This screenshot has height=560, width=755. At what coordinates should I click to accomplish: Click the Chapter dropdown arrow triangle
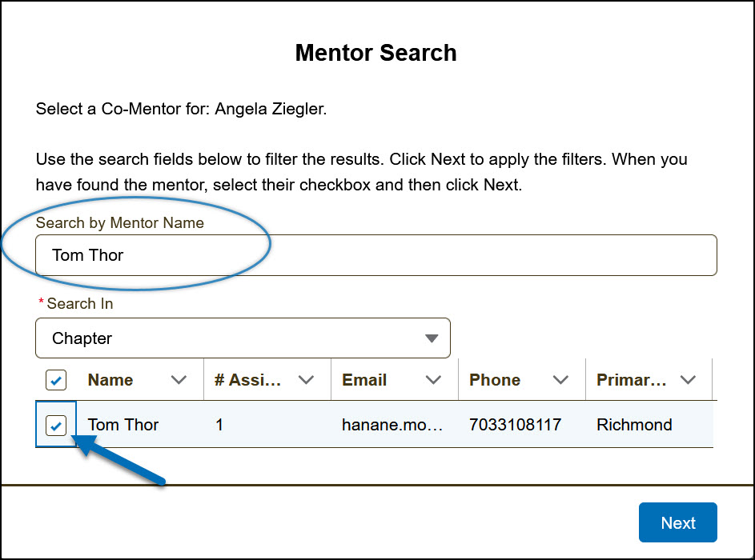432,338
